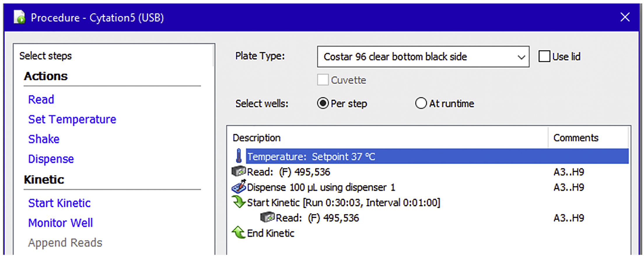This screenshot has width=644, height=256.
Task: Click Start Kinetic in Select steps panel
Action: pyautogui.click(x=59, y=203)
